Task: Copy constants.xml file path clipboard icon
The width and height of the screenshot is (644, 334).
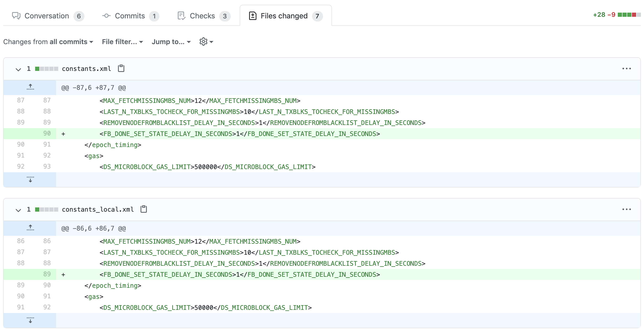Action: click(x=121, y=69)
